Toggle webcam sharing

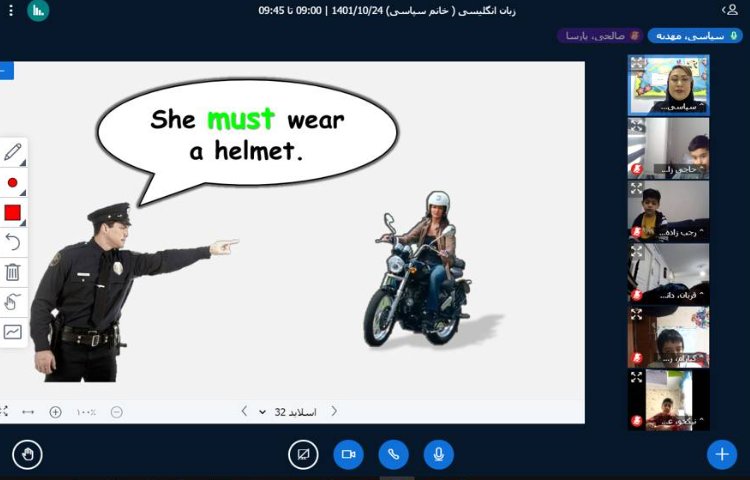tap(348, 454)
